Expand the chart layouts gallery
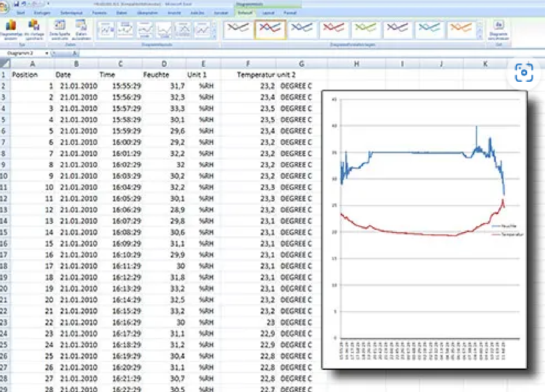545x392 pixels. 215,37
